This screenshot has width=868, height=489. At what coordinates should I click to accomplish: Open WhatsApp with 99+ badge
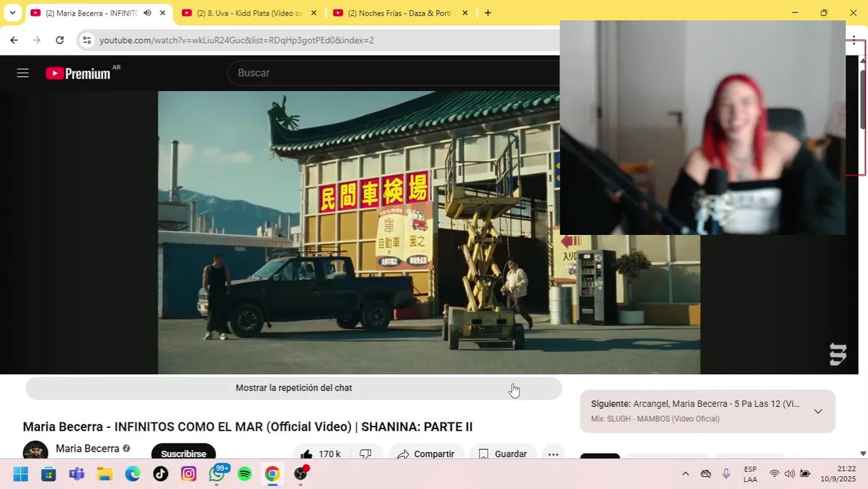point(217,474)
